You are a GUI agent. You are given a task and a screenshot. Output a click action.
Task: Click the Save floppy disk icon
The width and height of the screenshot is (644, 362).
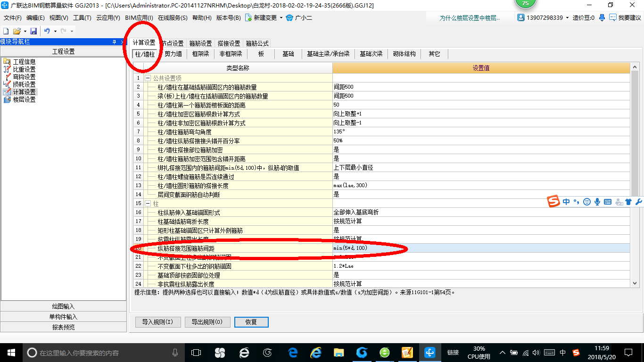click(33, 31)
